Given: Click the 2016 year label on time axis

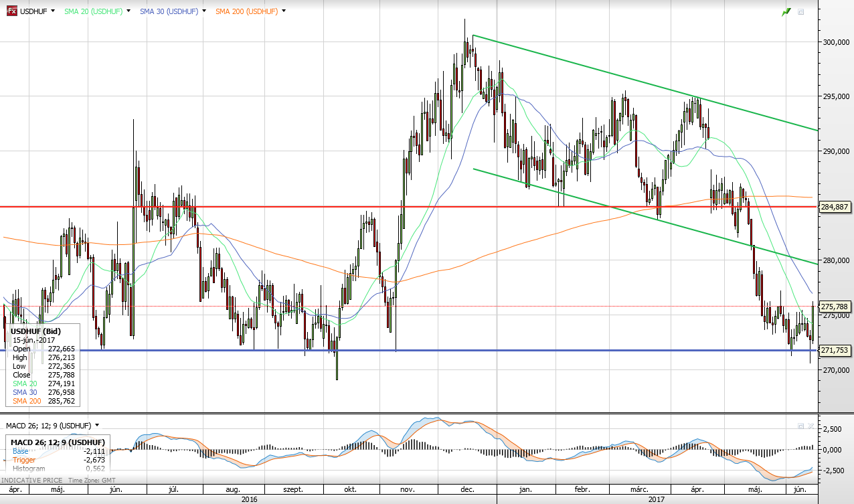Looking at the screenshot, I should pyautogui.click(x=249, y=499).
